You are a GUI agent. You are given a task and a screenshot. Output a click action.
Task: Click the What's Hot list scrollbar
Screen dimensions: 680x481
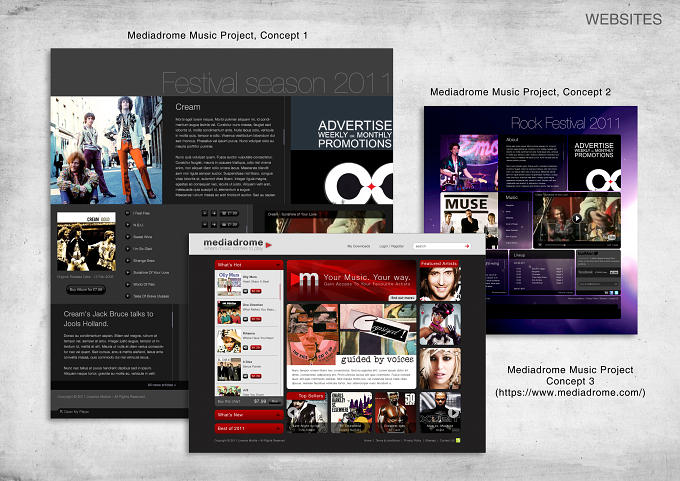point(280,291)
